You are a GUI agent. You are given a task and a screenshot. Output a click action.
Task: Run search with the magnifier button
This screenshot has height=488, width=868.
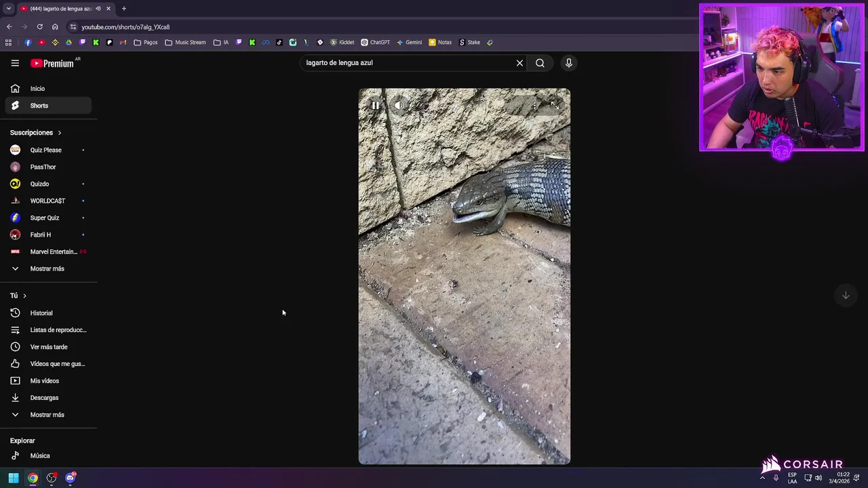click(x=540, y=63)
